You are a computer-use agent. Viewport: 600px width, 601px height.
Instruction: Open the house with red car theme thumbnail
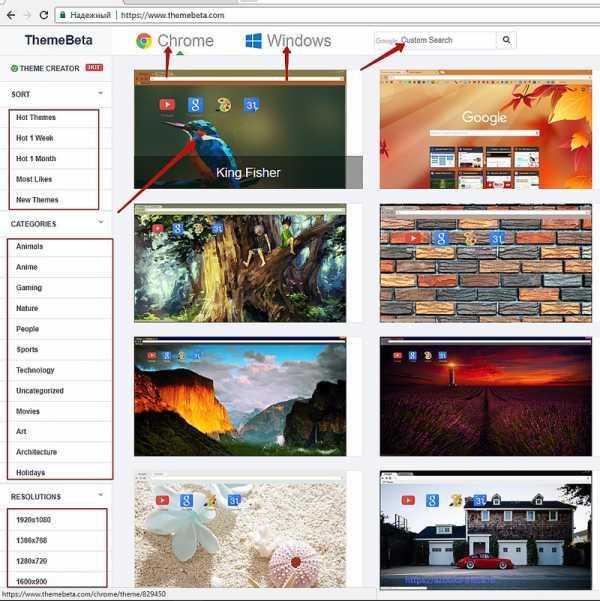click(x=486, y=530)
